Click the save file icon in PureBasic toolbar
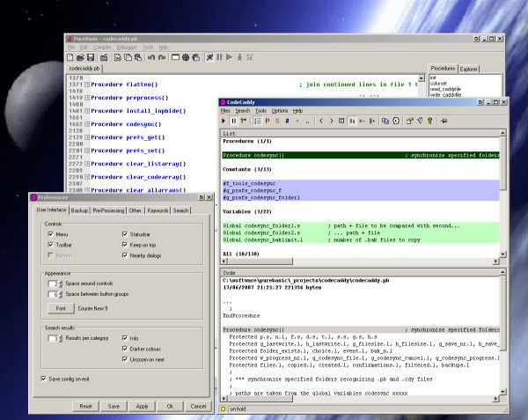 pyautogui.click(x=92, y=57)
